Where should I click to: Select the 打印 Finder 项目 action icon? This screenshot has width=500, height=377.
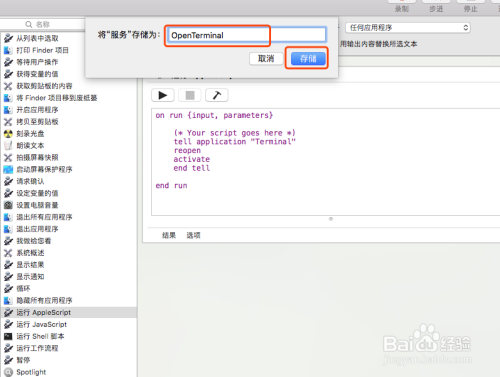point(8,50)
